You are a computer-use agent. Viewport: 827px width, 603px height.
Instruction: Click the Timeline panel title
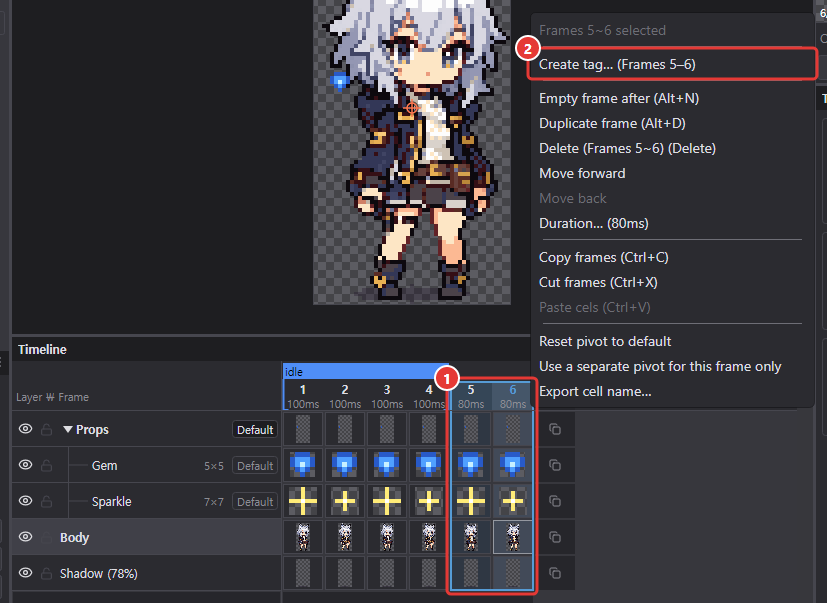(42, 349)
